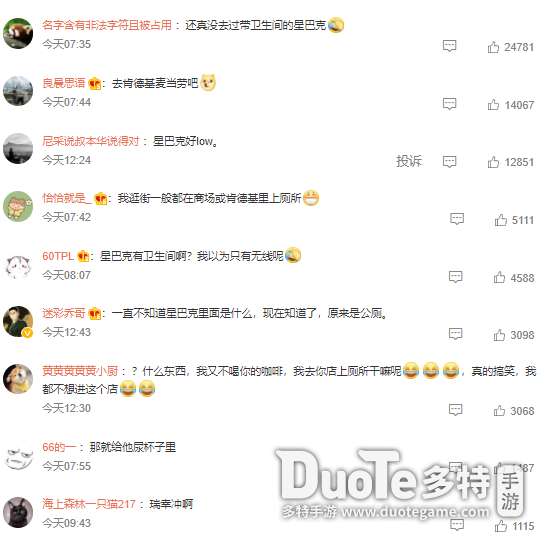Click thumbs-up on 良辰思语's comment
Image resolution: width=550 pixels, height=542 pixels.
[x=493, y=105]
